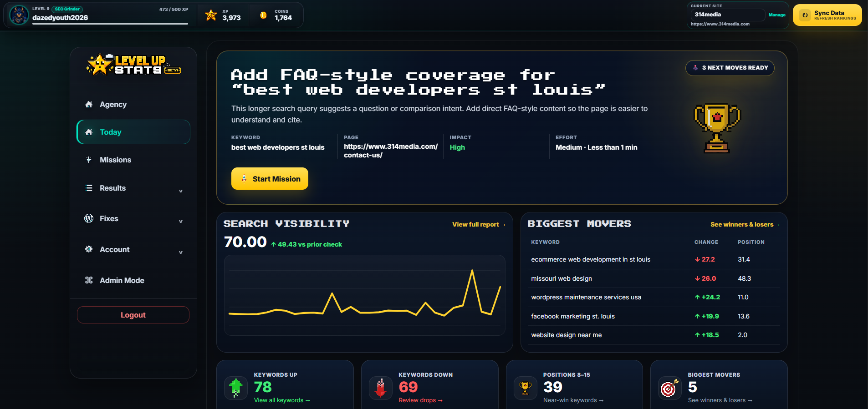Image resolution: width=868 pixels, height=409 pixels.
Task: Click the Account gear icon
Action: pyautogui.click(x=89, y=249)
